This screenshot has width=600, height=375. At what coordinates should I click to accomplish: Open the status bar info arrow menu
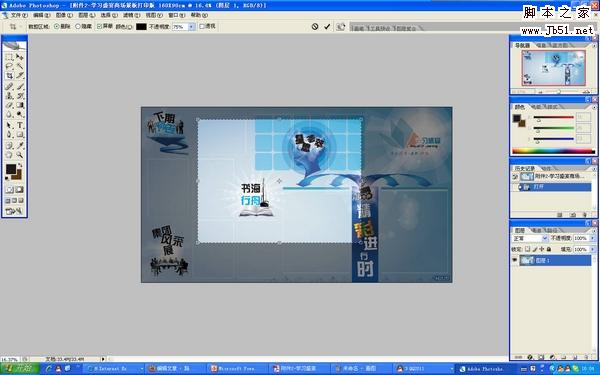coord(103,359)
